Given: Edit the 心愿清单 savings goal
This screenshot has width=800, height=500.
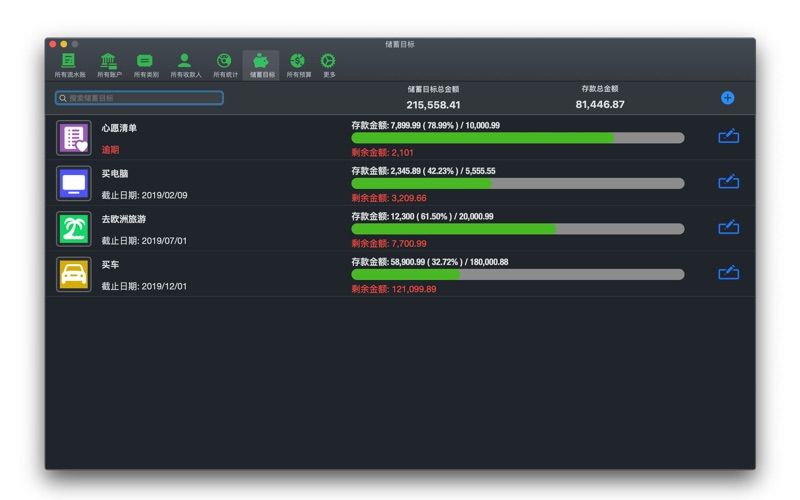Looking at the screenshot, I should point(728,137).
